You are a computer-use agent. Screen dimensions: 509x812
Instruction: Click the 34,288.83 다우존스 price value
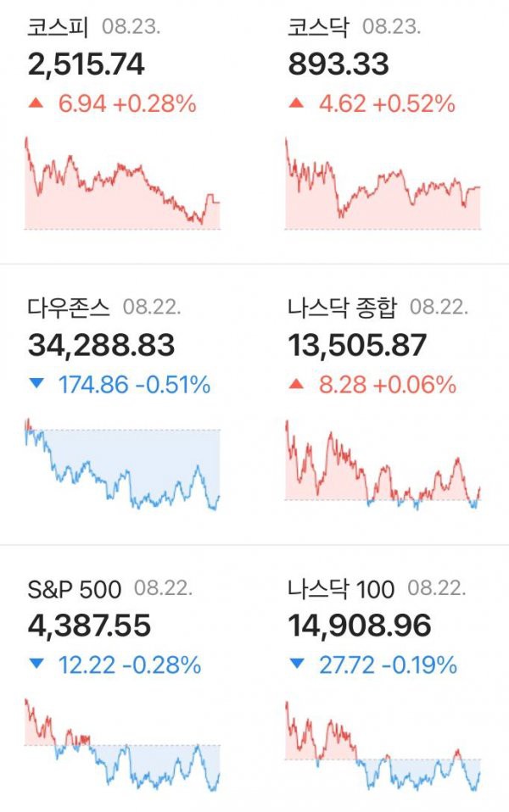pos(101,346)
